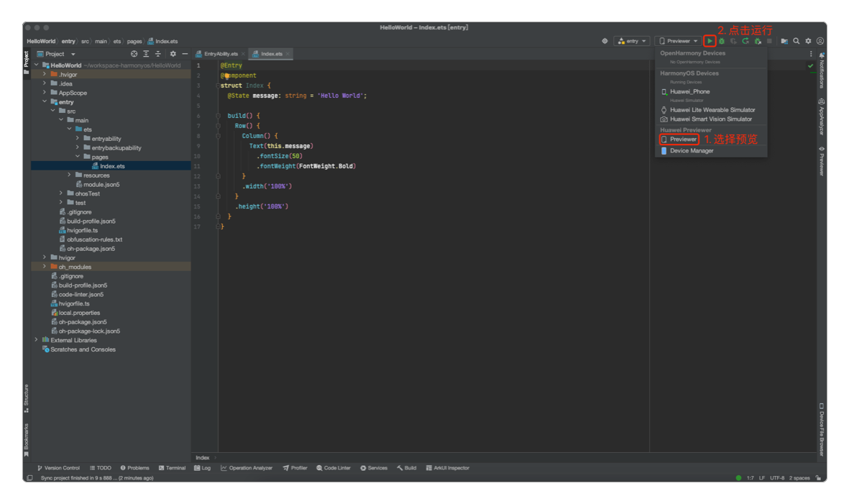Toggle fold marker at Column() line
Viewport: 849px width, 504px height.
tap(219, 136)
